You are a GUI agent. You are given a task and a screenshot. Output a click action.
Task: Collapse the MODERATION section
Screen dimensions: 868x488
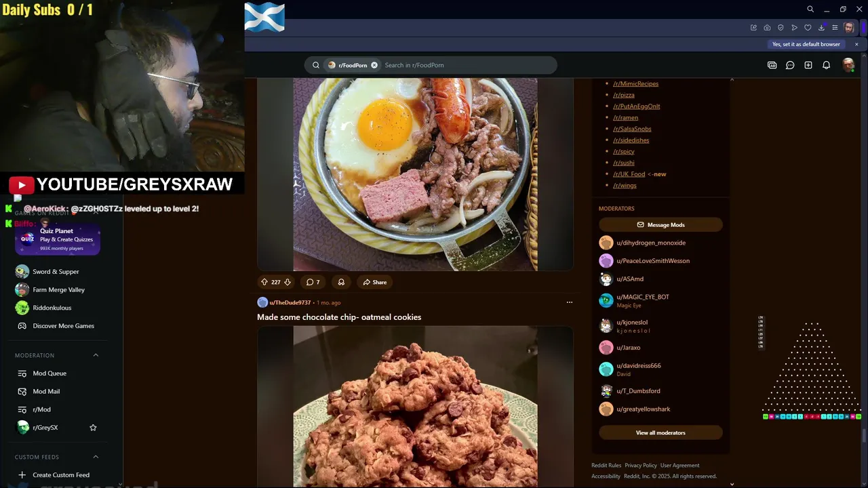(x=96, y=355)
